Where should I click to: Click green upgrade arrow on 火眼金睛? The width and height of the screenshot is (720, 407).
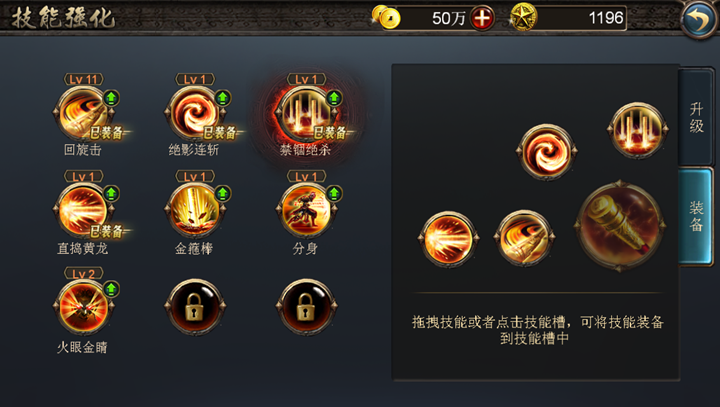click(111, 289)
